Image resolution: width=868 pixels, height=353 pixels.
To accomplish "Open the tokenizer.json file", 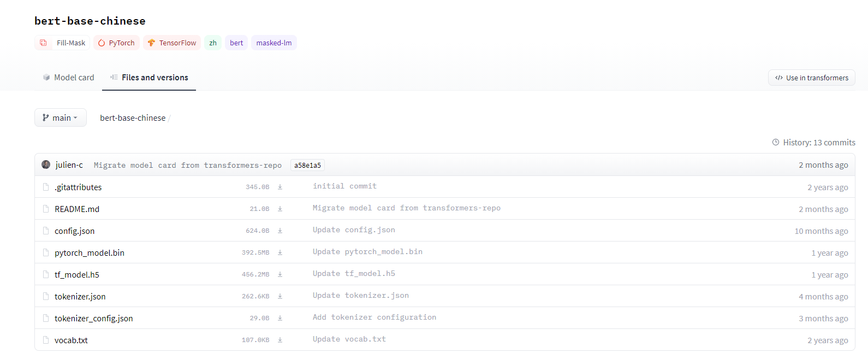I will pos(80,296).
